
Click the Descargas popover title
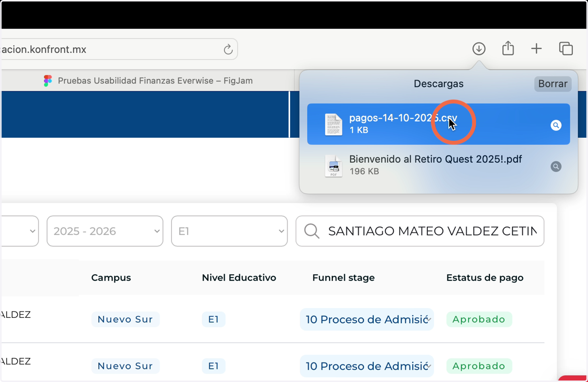tap(439, 84)
